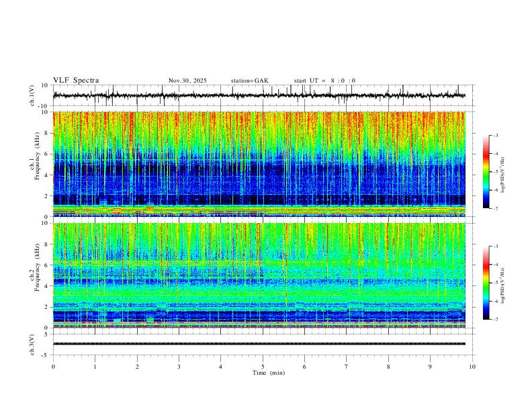The height and width of the screenshot is (411, 532).
Task: Click the "-10" tick on ch.1(V) axis
Action: coord(43,106)
